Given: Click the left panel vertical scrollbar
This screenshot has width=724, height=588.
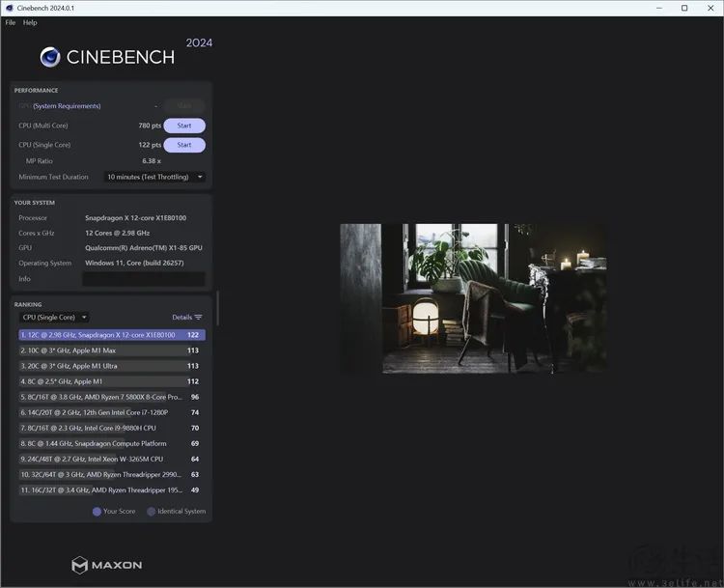Looking at the screenshot, I should tap(217, 309).
